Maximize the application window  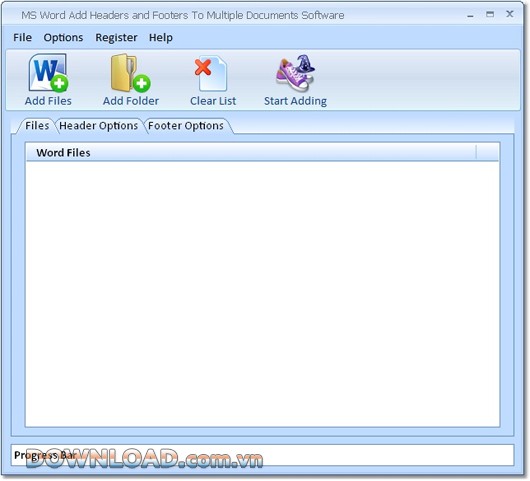tap(490, 14)
